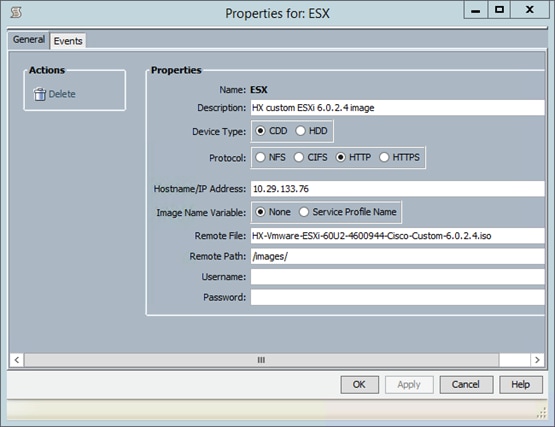Set Image Name Variable to None
This screenshot has height=427, width=555.
click(x=260, y=212)
